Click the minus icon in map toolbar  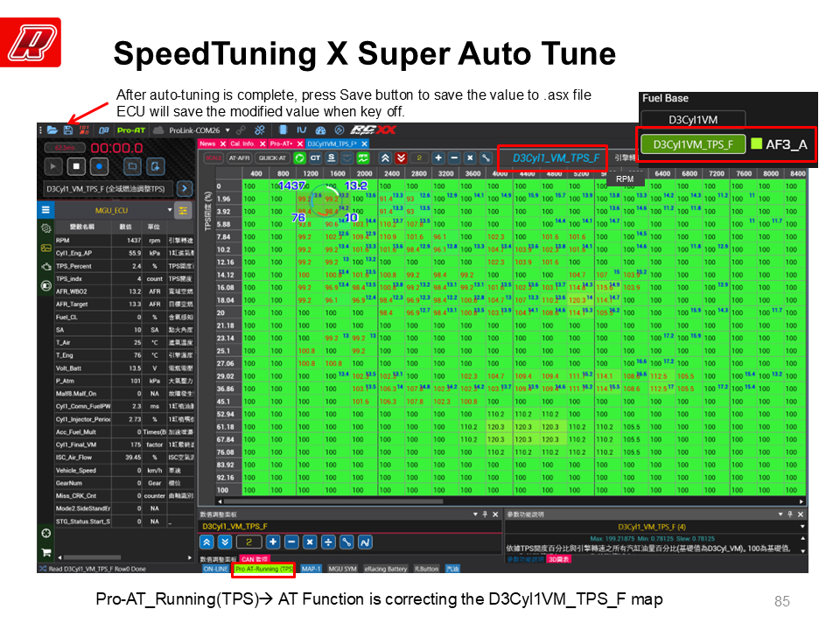454,158
